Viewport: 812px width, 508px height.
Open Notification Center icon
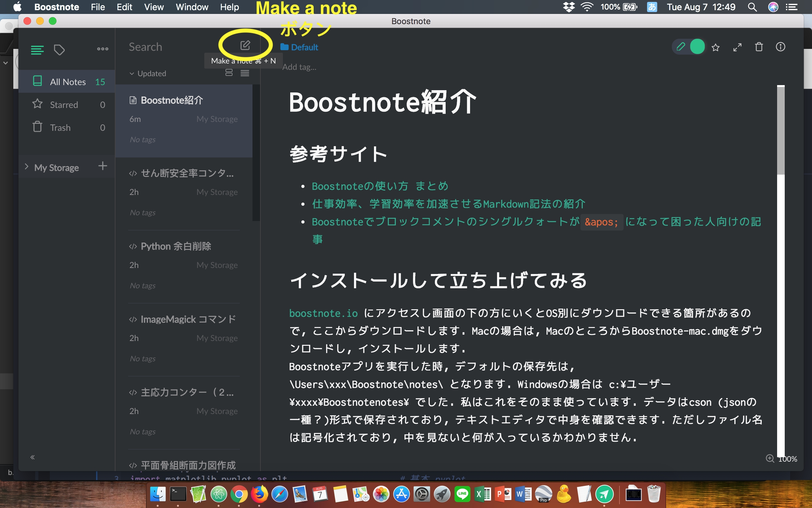[792, 7]
